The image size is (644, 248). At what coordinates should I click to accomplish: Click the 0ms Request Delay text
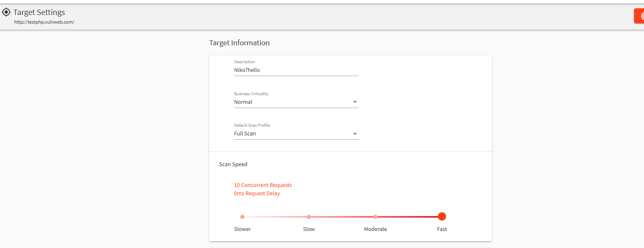pyautogui.click(x=257, y=194)
